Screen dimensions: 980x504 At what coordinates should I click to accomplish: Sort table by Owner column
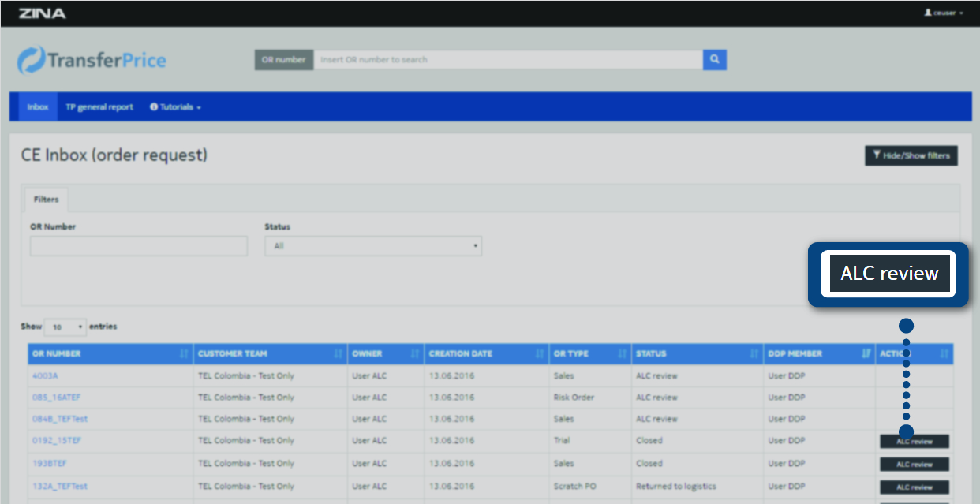[385, 354]
